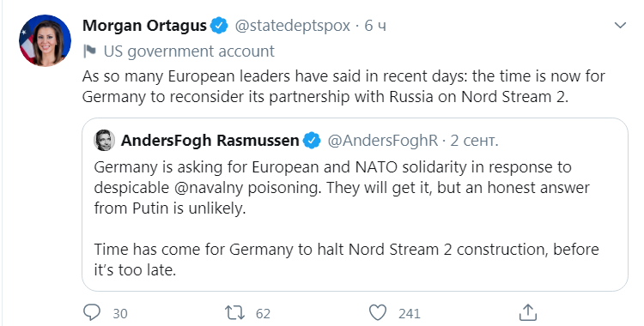Image resolution: width=644 pixels, height=326 pixels.
Task: Click Morgan Ortagus blue verified badge
Action: pyautogui.click(x=219, y=26)
